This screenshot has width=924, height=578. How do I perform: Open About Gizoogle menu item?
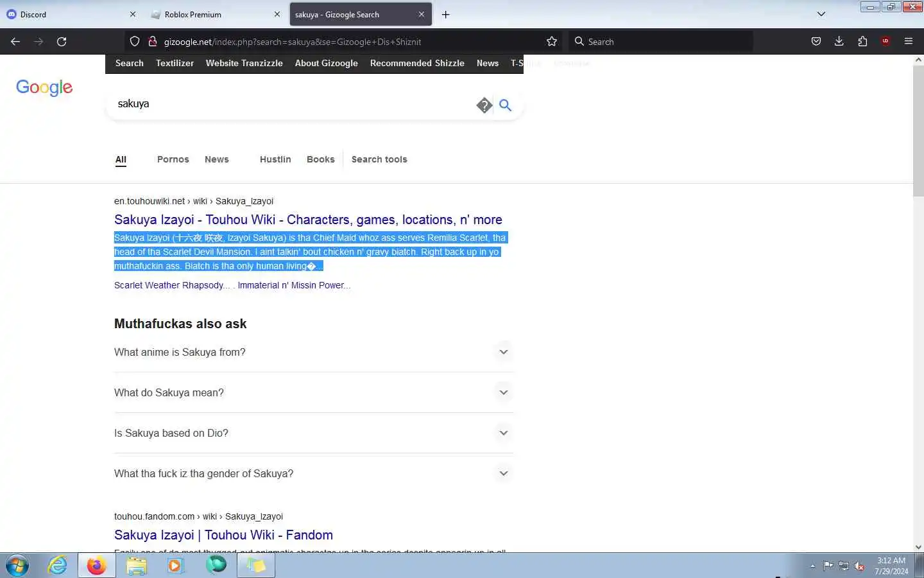326,63
